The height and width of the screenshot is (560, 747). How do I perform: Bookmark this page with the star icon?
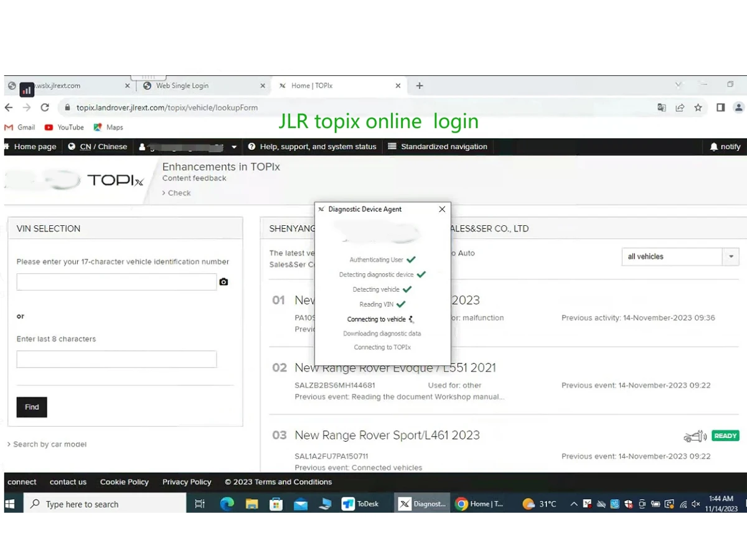pyautogui.click(x=698, y=108)
